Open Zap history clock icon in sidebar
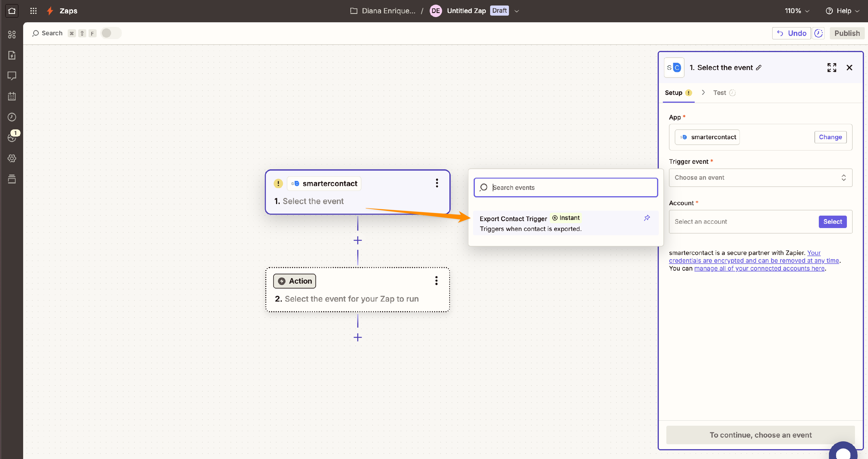Image resolution: width=868 pixels, height=459 pixels. [x=12, y=117]
